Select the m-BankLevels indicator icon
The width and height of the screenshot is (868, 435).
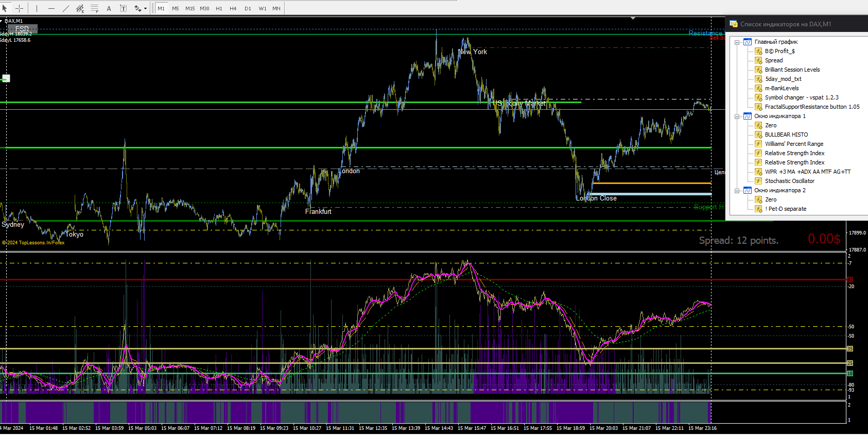point(758,88)
